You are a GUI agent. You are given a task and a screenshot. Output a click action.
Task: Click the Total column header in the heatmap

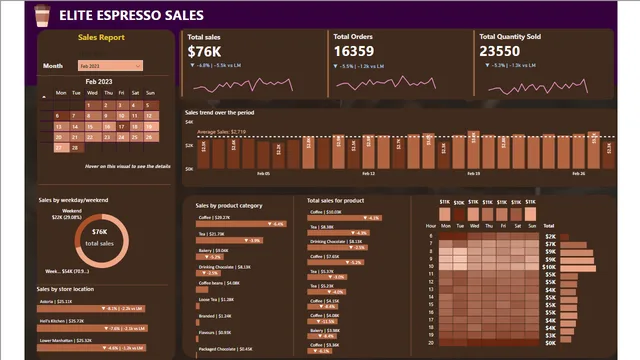(x=549, y=226)
